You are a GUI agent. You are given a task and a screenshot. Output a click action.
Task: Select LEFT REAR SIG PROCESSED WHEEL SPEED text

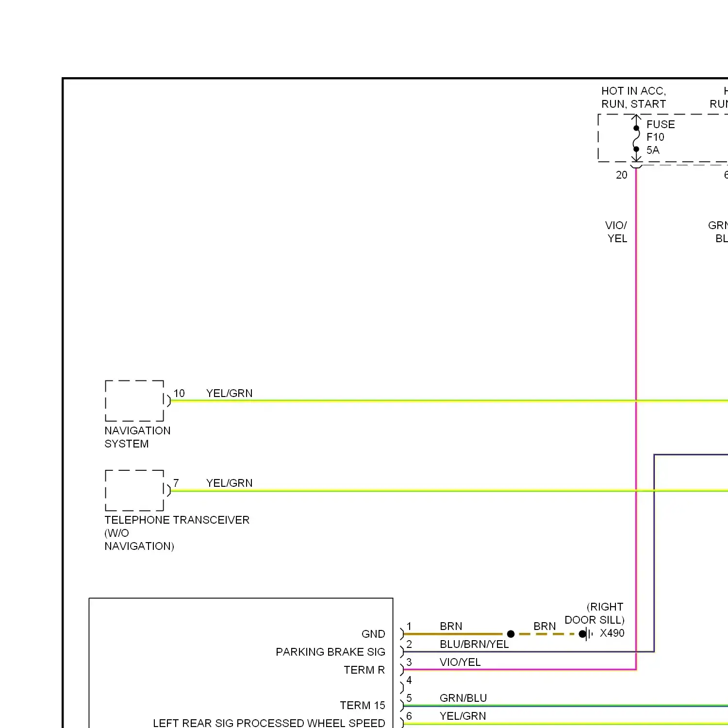coord(269,723)
